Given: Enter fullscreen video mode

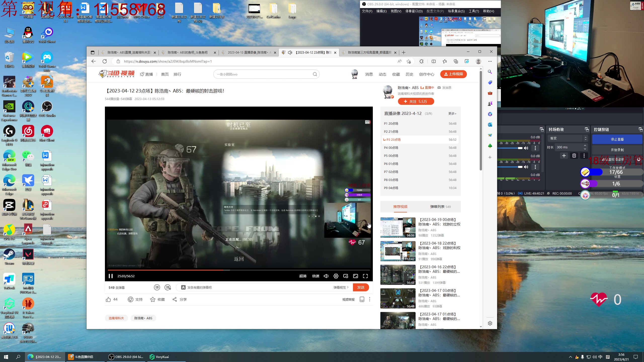Looking at the screenshot, I should pos(365,276).
